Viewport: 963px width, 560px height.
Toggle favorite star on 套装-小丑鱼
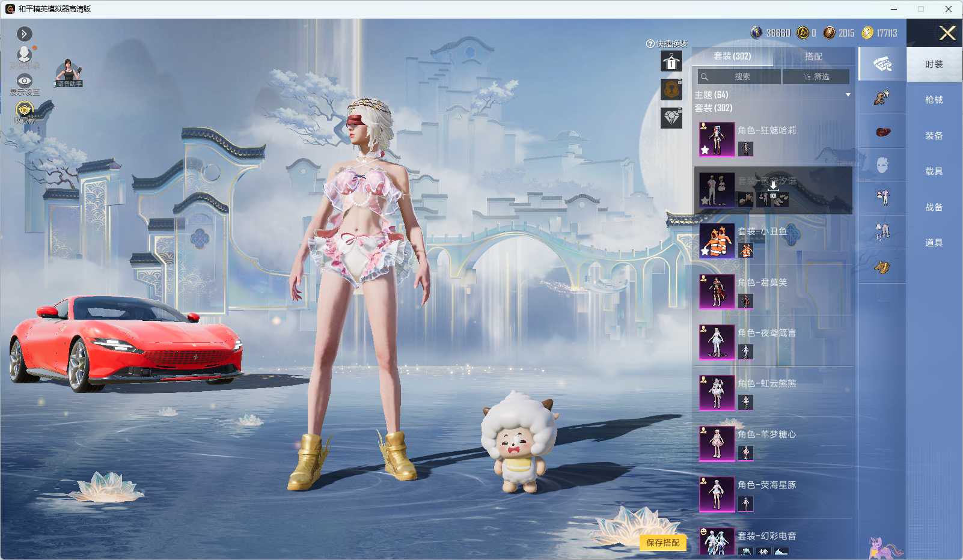(x=705, y=252)
